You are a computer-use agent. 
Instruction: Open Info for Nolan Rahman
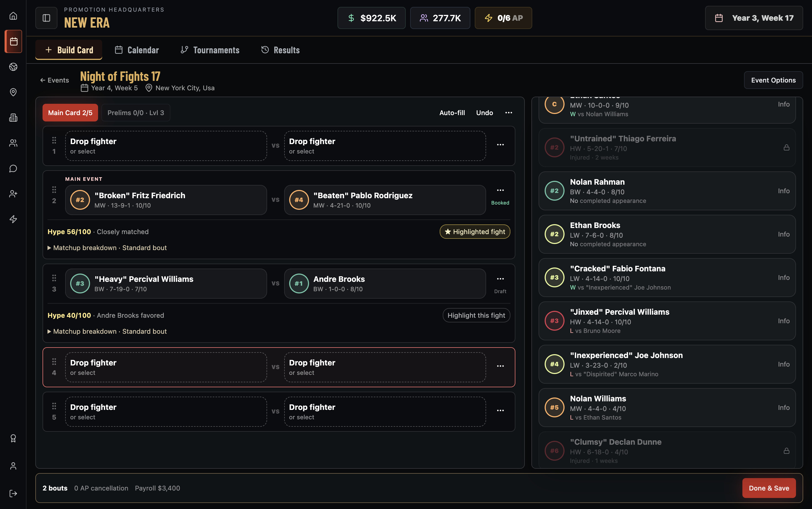(784, 191)
